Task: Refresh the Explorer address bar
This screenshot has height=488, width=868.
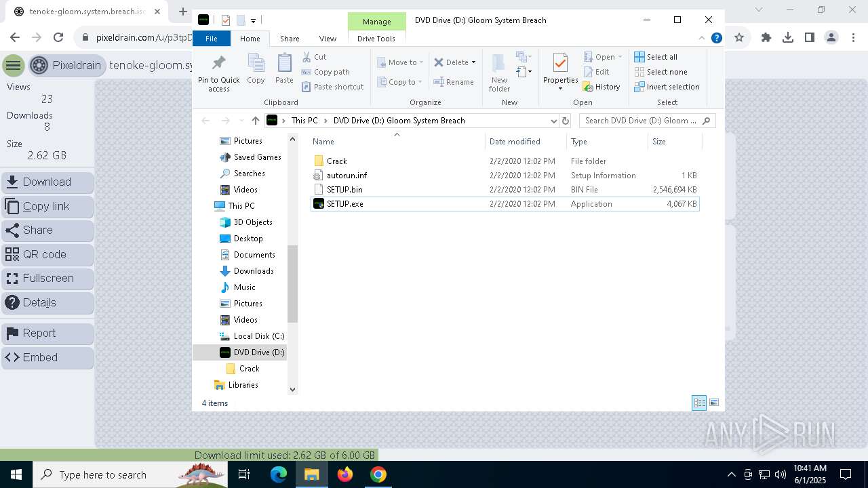Action: (x=566, y=121)
